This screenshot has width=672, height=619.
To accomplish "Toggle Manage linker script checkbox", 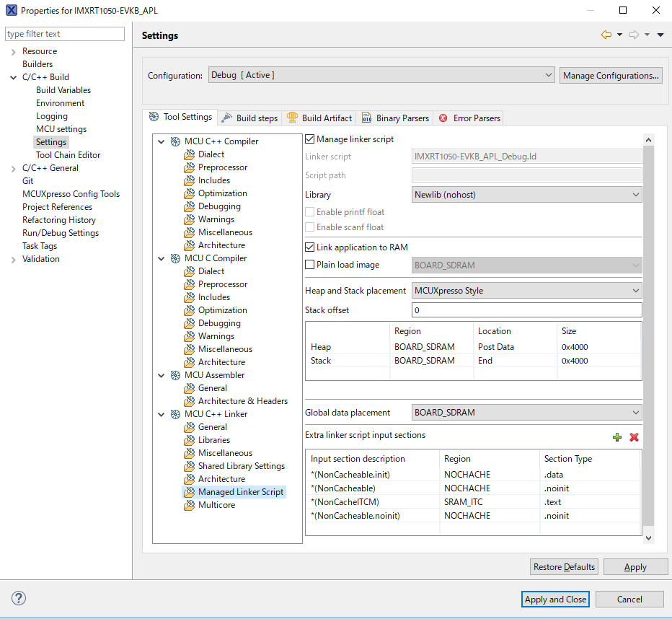I will (309, 139).
